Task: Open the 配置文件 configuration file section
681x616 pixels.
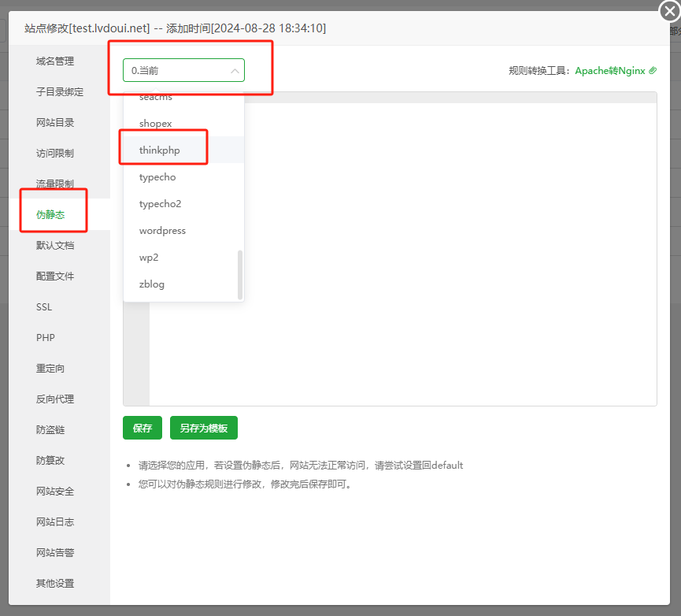Action: [55, 276]
